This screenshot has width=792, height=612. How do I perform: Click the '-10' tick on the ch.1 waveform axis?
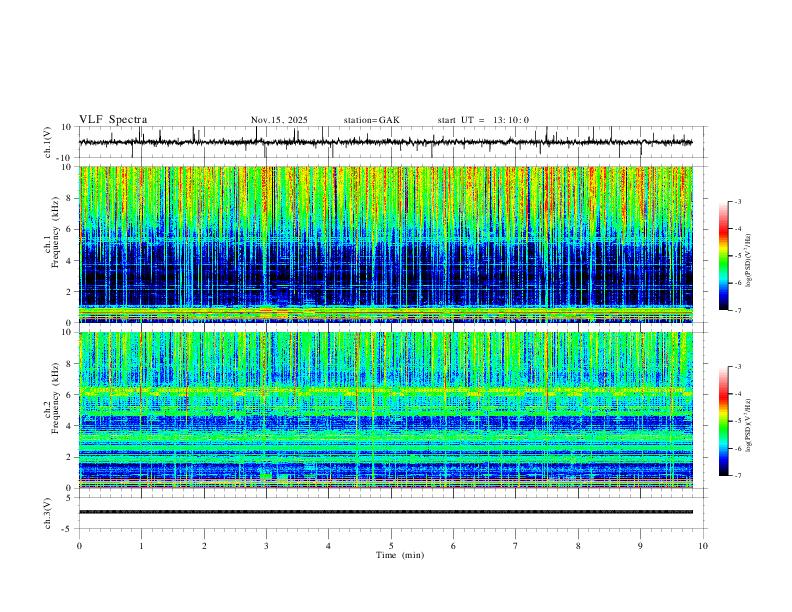click(66, 158)
